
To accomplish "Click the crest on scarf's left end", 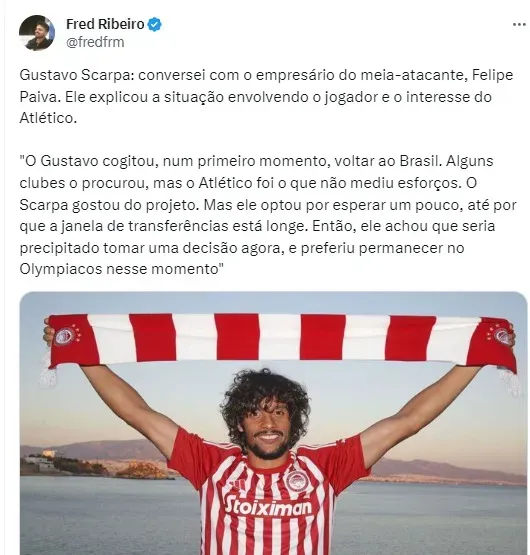I will tap(65, 336).
